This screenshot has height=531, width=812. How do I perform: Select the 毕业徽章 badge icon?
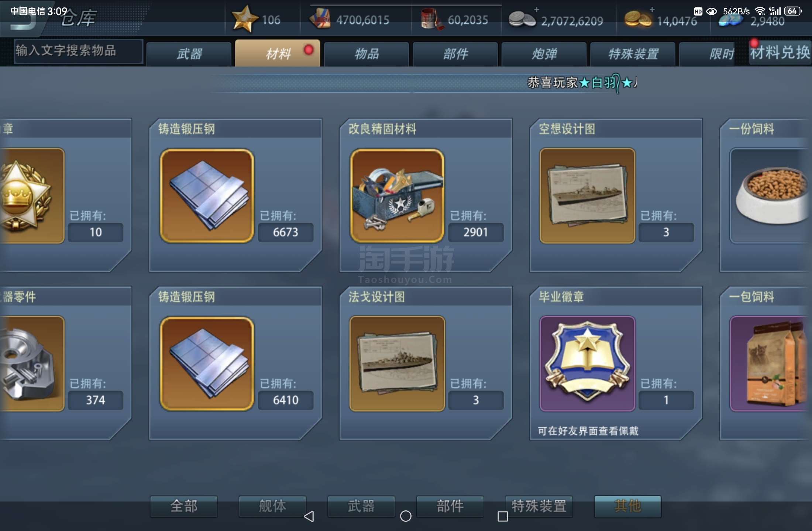pos(587,364)
